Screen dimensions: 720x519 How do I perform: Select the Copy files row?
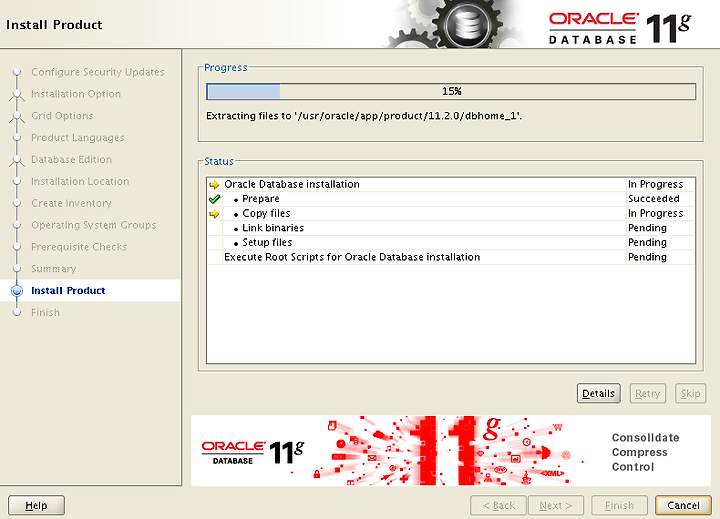[x=451, y=214]
